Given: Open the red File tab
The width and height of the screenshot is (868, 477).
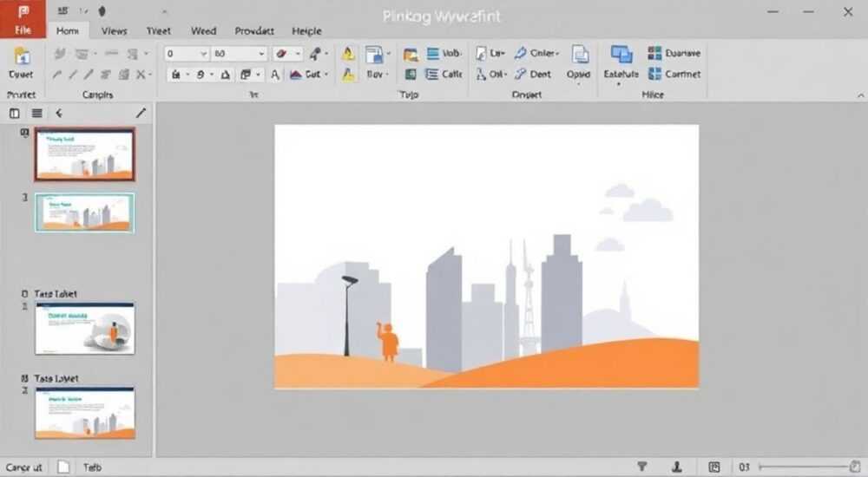Looking at the screenshot, I should pyautogui.click(x=23, y=19).
